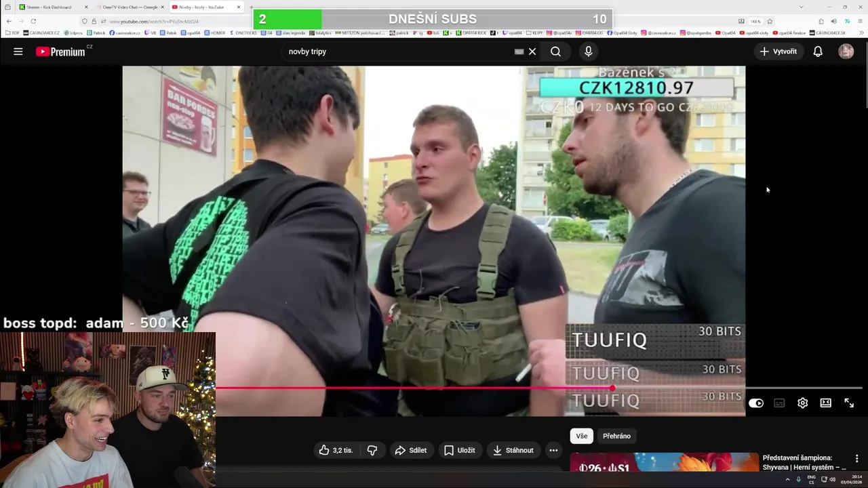Image resolution: width=868 pixels, height=488 pixels.
Task: Switch to theater mode in player
Action: point(825,403)
